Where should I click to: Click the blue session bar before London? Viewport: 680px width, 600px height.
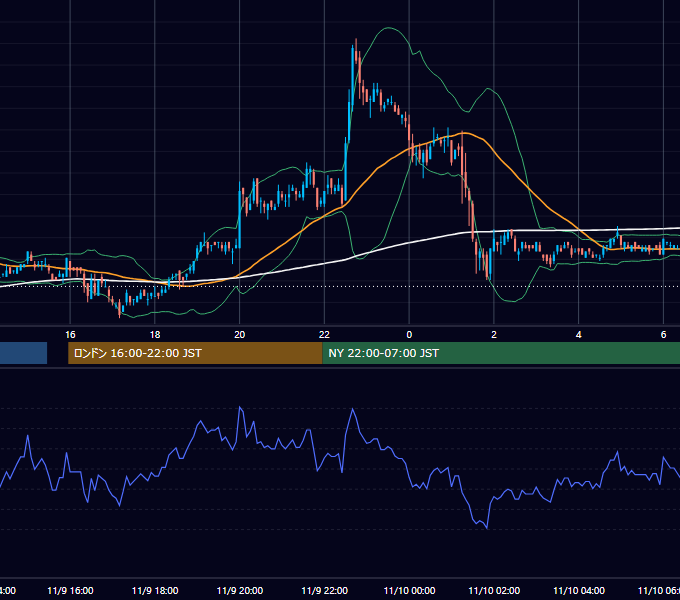coord(23,353)
